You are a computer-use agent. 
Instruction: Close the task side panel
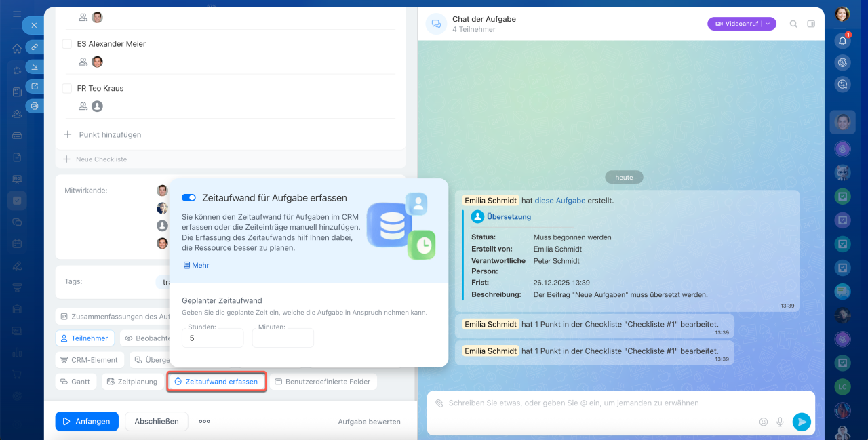coord(34,25)
